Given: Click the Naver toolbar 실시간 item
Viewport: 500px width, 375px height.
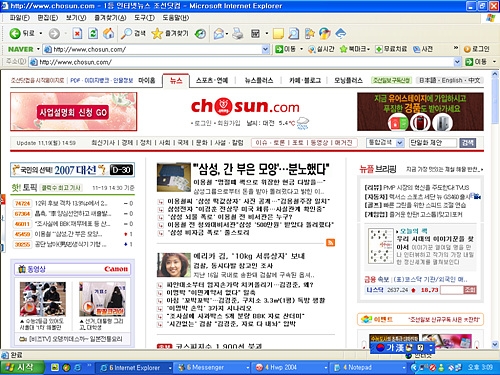Looking at the screenshot, I should (321, 49).
